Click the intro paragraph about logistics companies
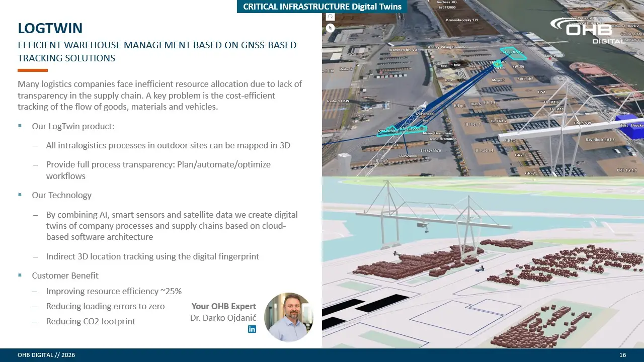Image resolution: width=644 pixels, height=362 pixels. [x=159, y=96]
